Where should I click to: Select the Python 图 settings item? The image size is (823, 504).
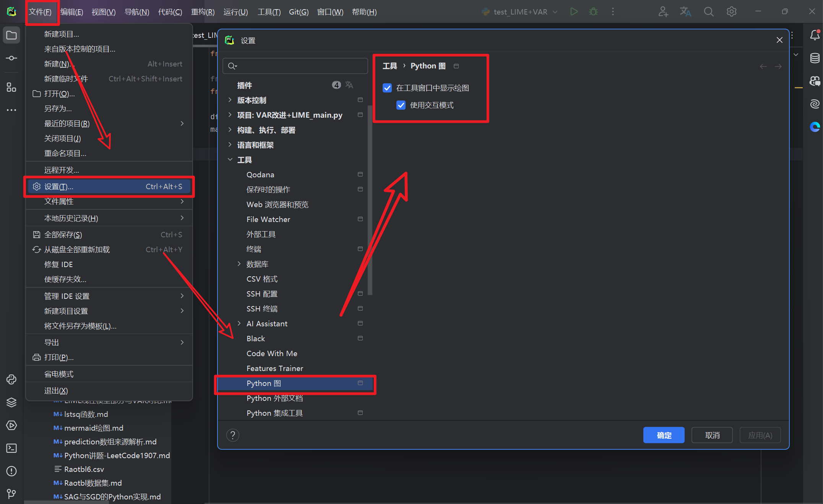295,383
